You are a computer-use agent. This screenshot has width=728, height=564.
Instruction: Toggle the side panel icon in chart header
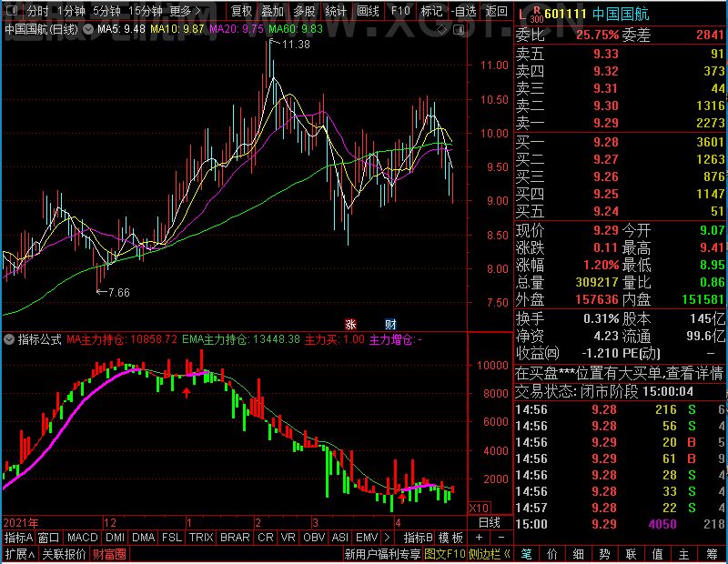point(459,30)
